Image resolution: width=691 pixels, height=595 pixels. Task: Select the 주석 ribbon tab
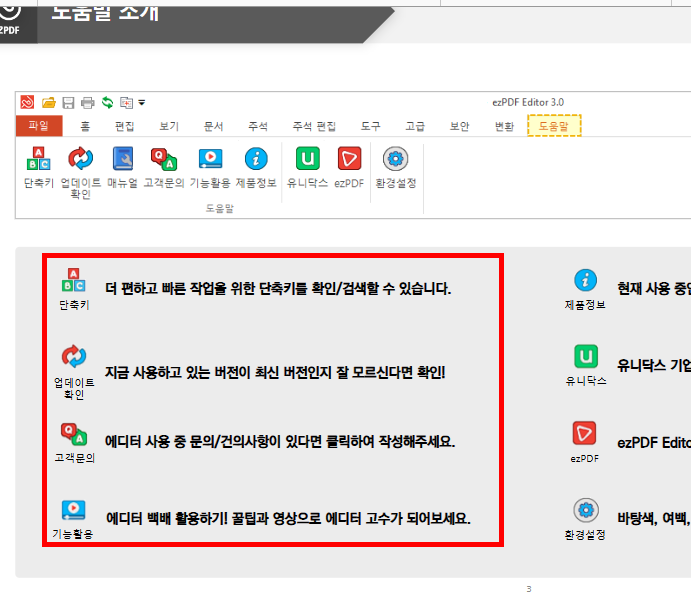(x=258, y=126)
